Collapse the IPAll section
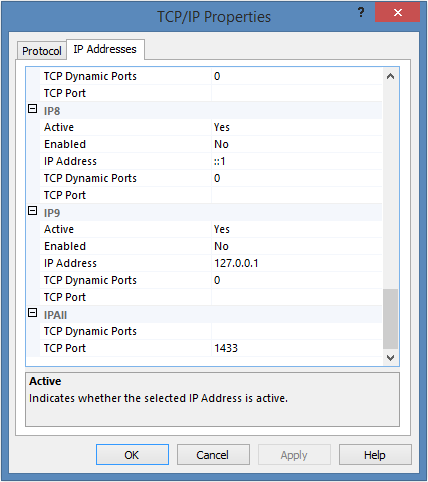The height and width of the screenshot is (482, 428). click(x=32, y=313)
